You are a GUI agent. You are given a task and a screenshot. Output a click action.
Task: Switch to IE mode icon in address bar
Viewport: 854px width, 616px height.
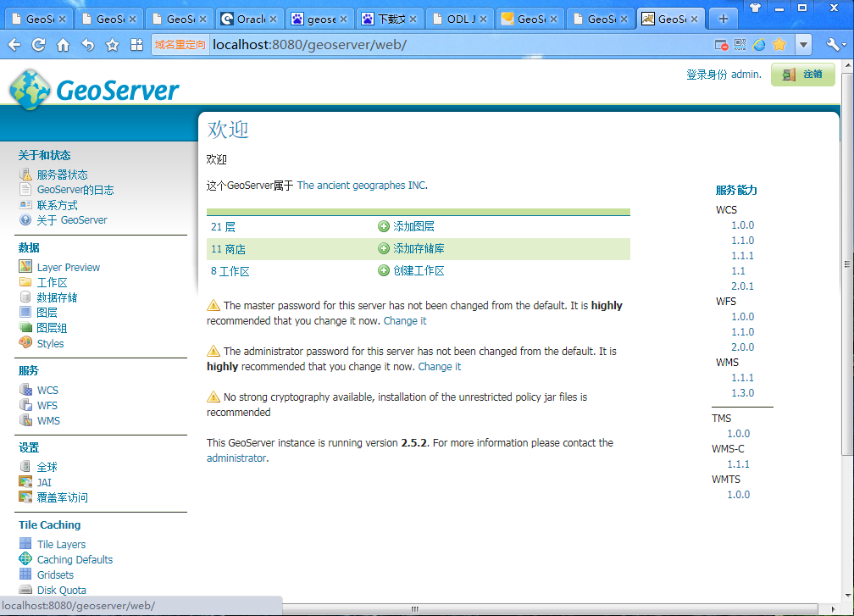pos(759,45)
